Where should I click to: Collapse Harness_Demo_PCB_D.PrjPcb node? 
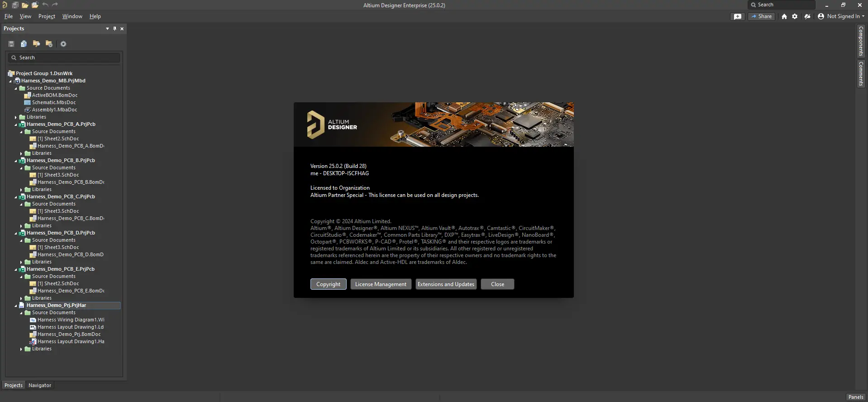(x=16, y=233)
